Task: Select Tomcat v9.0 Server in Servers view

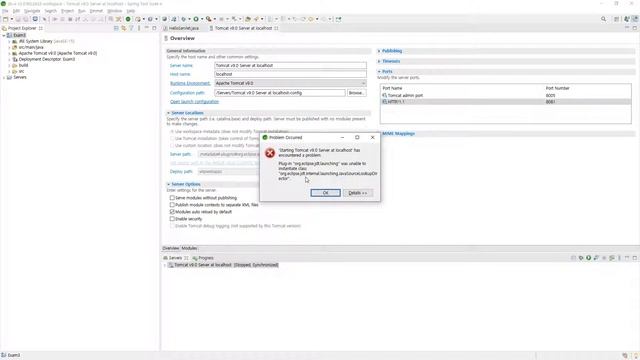Action: (223, 265)
